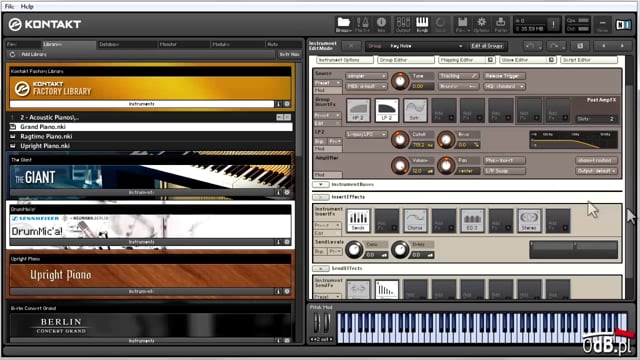Go to next instrument arrow
This screenshot has height=360, width=640.
[622, 46]
